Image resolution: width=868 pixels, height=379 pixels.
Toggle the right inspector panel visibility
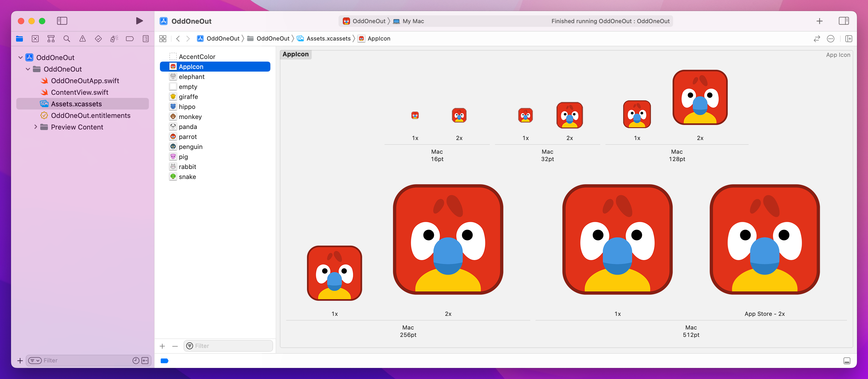pos(844,21)
